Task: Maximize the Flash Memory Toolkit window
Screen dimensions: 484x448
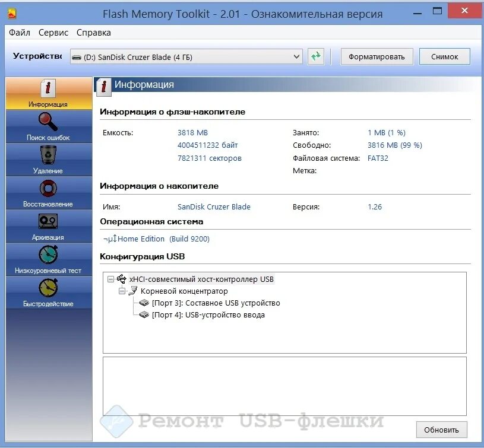Action: (x=437, y=11)
